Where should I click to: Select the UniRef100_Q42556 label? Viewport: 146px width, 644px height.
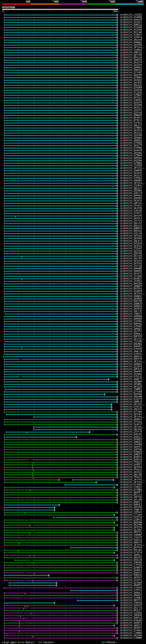coord(131,45)
